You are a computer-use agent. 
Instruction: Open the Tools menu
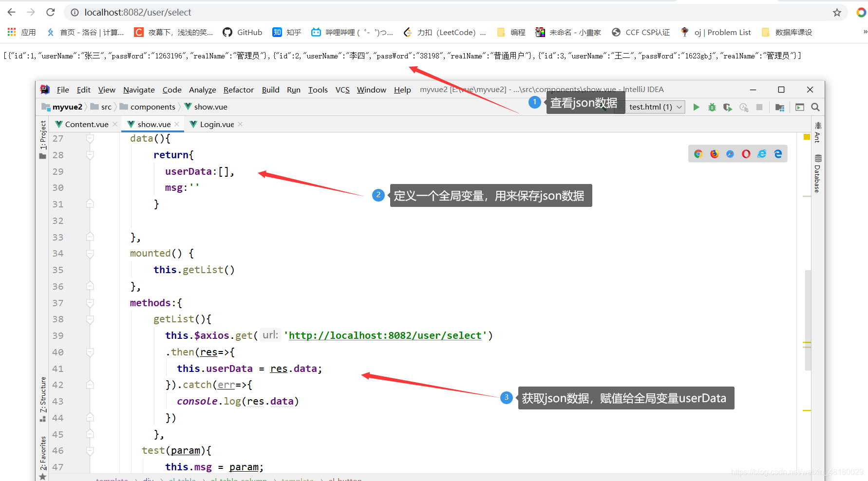318,90
